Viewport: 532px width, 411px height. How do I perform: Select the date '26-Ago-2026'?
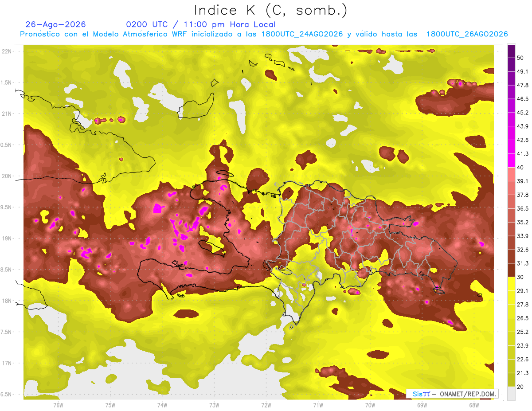pyautogui.click(x=56, y=24)
